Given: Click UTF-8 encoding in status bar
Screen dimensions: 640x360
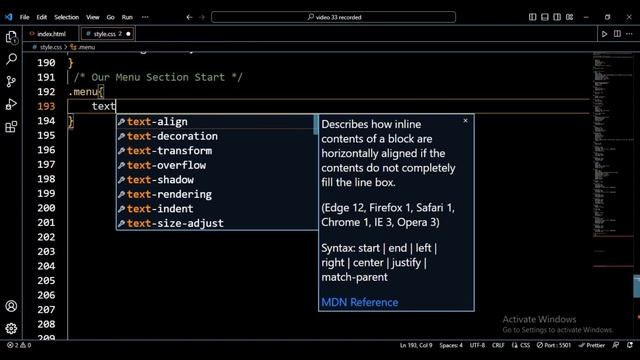Looking at the screenshot, I should point(477,345).
